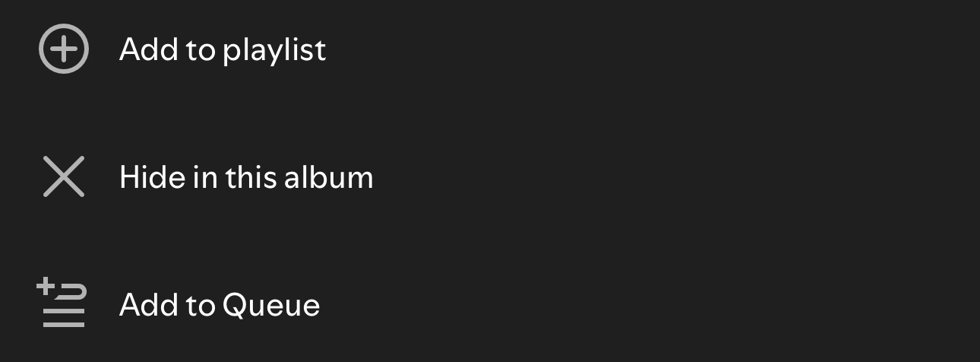
Task: Choose "Add to Queue" menu entry
Action: pos(220,306)
